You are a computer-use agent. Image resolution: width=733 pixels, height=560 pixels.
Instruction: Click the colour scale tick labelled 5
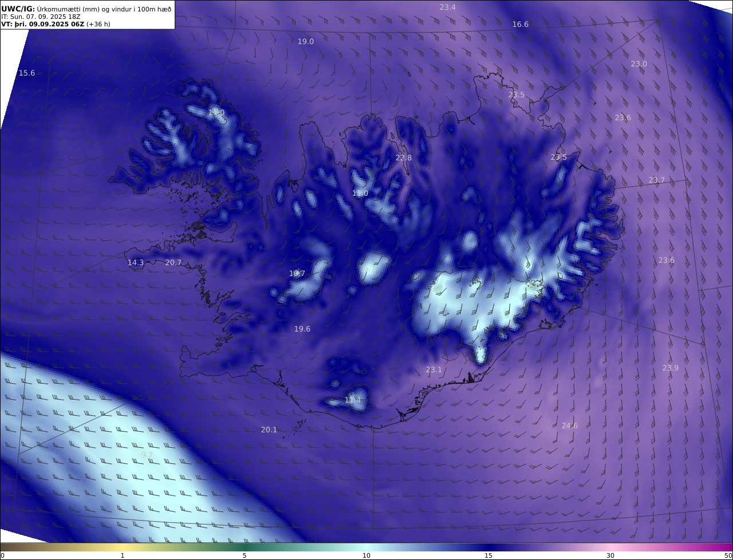click(x=245, y=555)
